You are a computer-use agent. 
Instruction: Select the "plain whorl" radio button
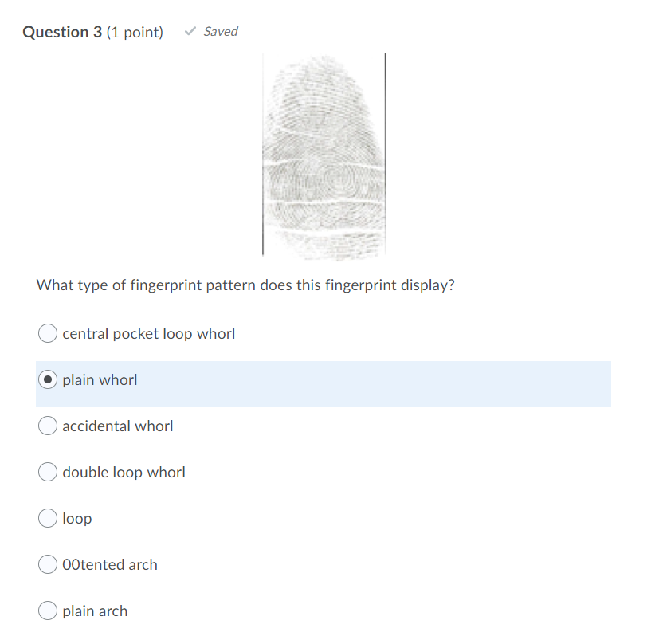click(x=48, y=379)
